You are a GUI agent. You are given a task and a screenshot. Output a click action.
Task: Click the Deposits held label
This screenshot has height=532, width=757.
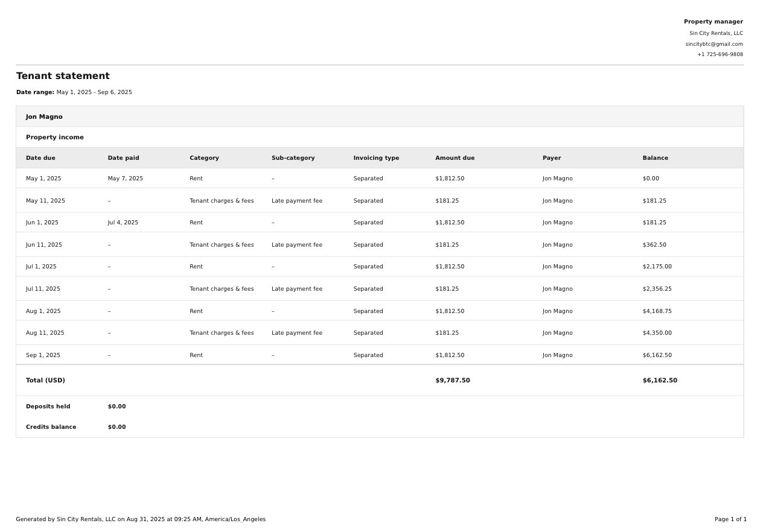48,407
